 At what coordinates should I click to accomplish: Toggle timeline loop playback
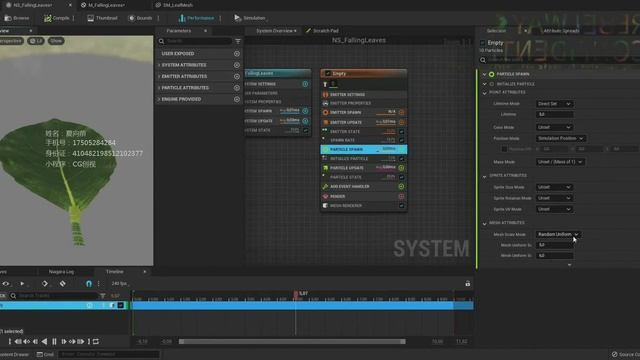(96, 342)
